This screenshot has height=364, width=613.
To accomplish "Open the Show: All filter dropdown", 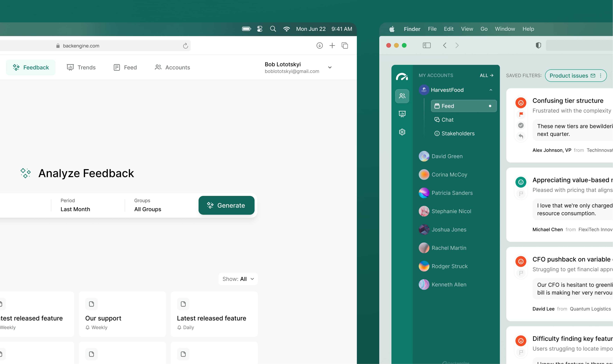I will [238, 279].
